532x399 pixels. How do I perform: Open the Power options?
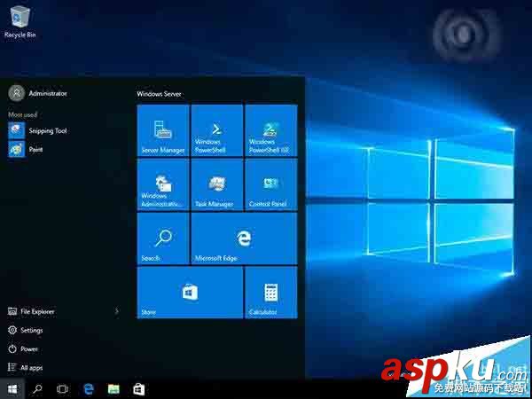point(23,348)
